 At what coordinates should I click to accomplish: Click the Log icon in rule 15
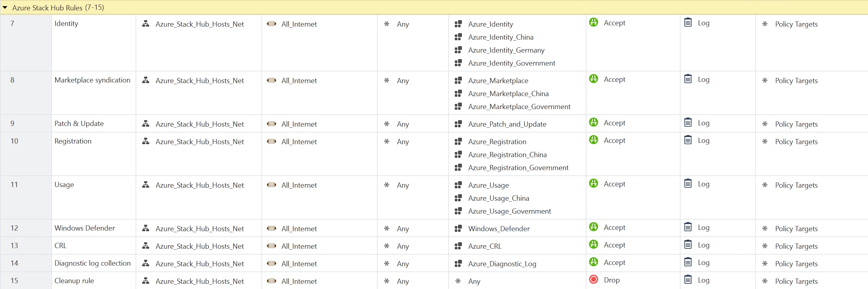(688, 280)
